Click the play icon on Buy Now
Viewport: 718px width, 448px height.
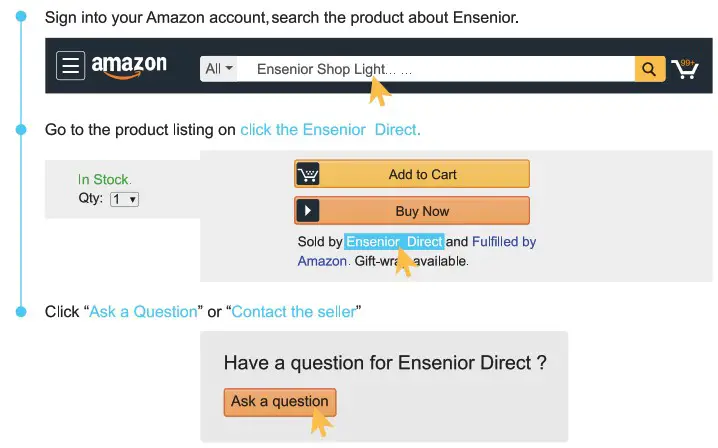[x=308, y=211]
